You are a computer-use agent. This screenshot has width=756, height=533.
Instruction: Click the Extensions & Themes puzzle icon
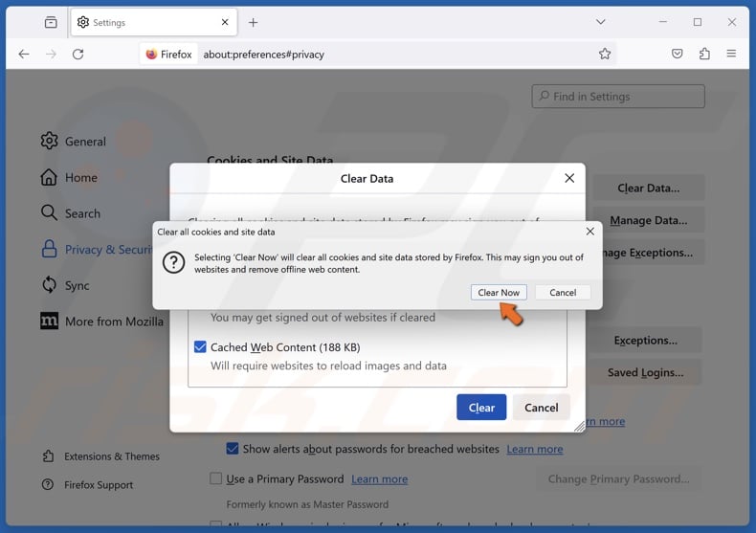tap(48, 455)
